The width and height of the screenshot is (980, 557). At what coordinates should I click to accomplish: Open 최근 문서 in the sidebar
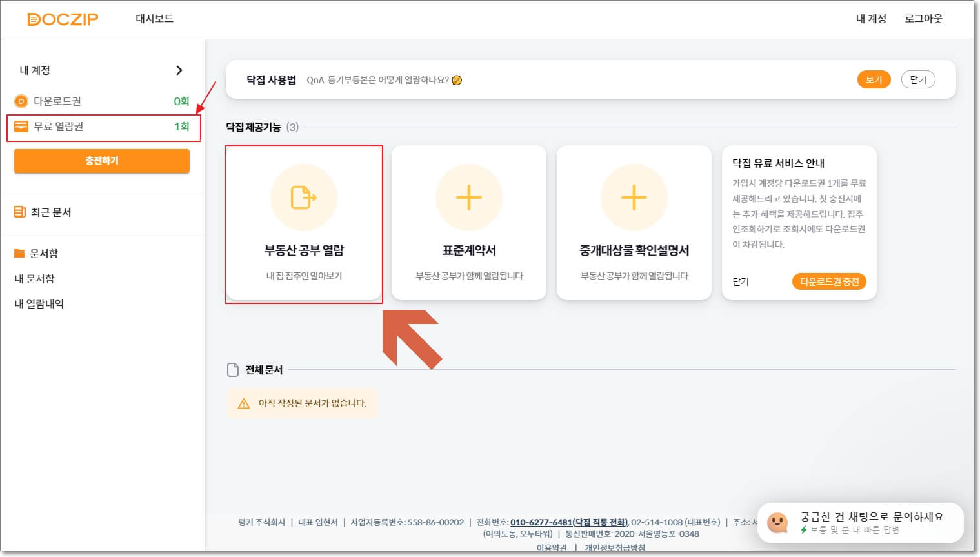(51, 212)
